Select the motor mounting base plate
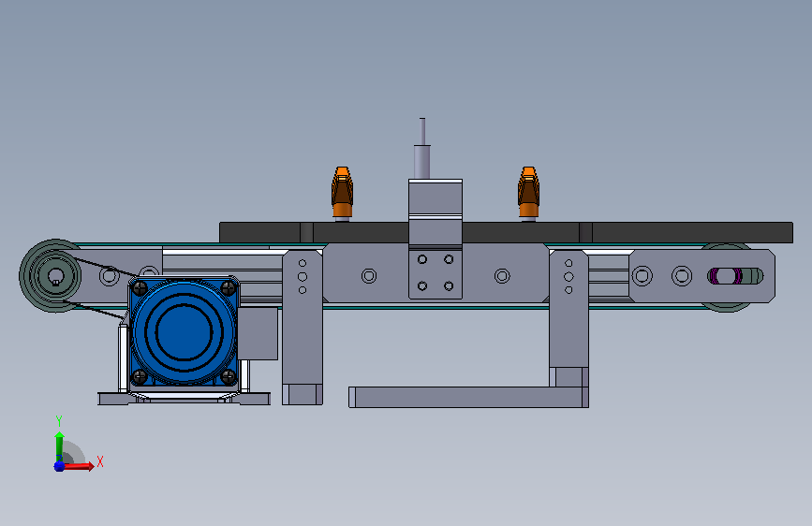This screenshot has height=526, width=812. [x=184, y=398]
